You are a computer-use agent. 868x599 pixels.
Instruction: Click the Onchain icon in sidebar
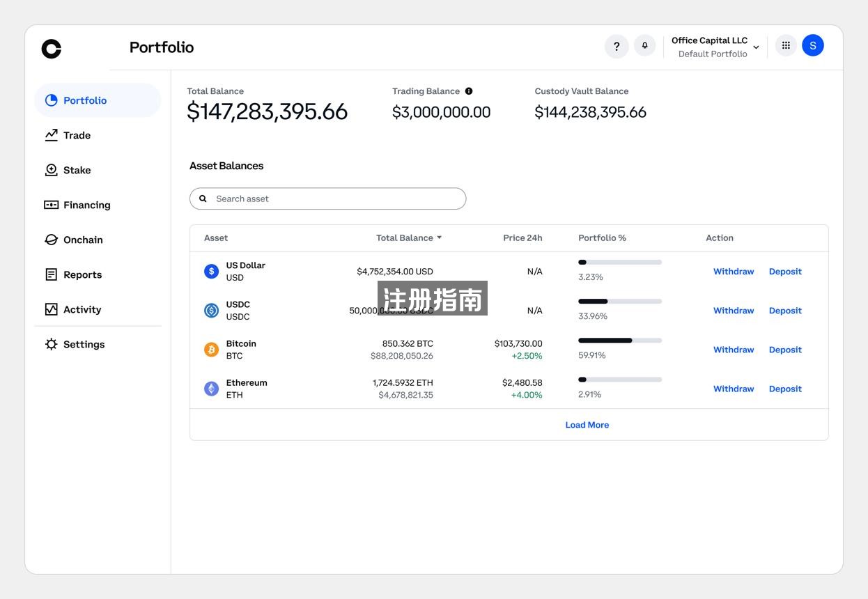click(x=51, y=240)
